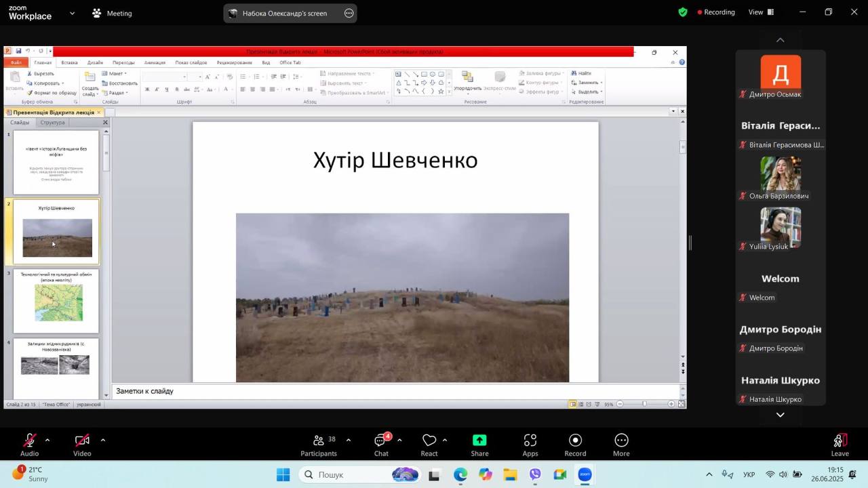Click the React icon
Viewport: 868px width, 488px height.
tap(429, 445)
